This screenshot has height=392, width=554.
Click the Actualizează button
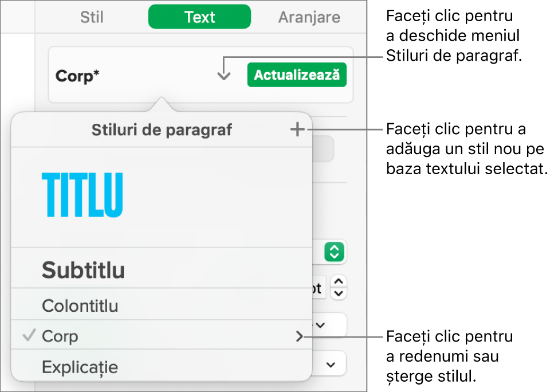click(x=297, y=75)
